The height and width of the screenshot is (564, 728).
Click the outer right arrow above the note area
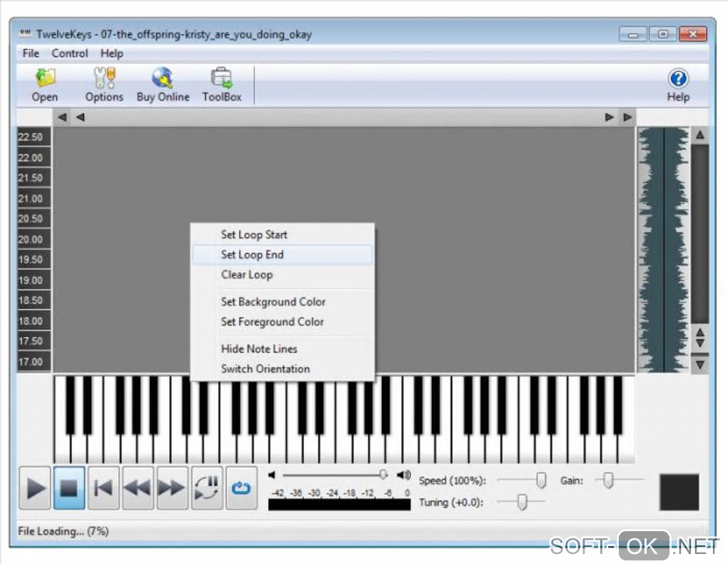tap(627, 118)
